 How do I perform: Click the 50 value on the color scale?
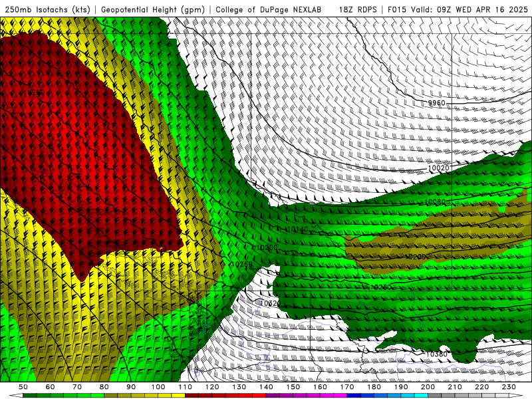(x=23, y=387)
